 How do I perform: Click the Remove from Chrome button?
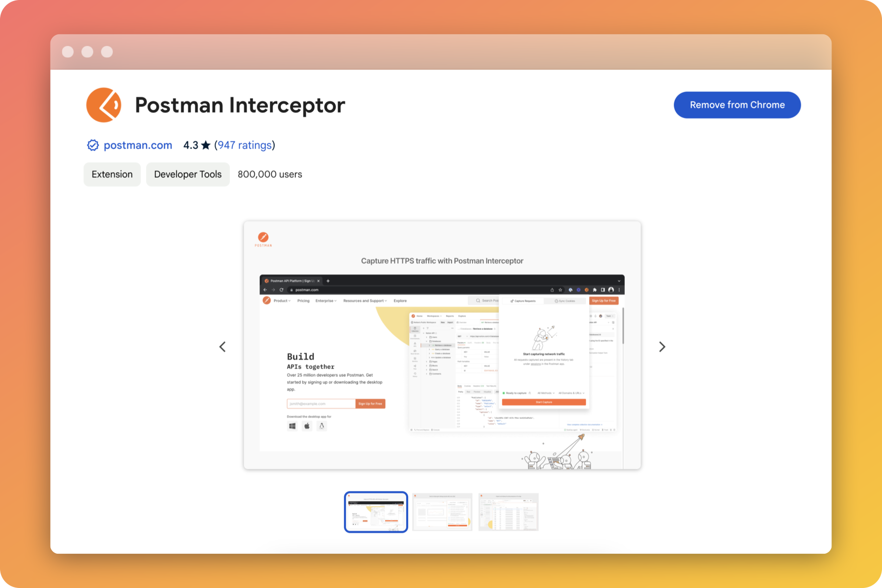(737, 104)
